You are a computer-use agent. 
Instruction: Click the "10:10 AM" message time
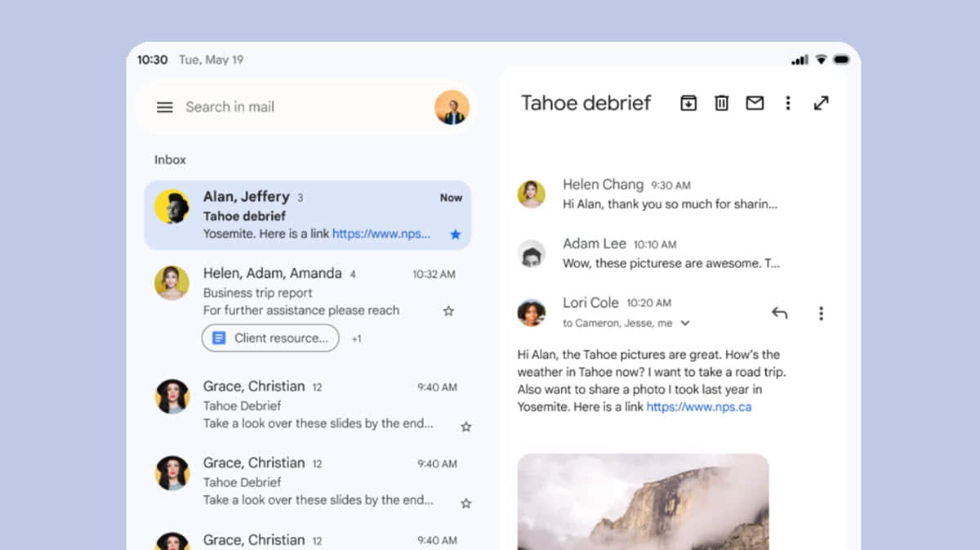(655, 244)
